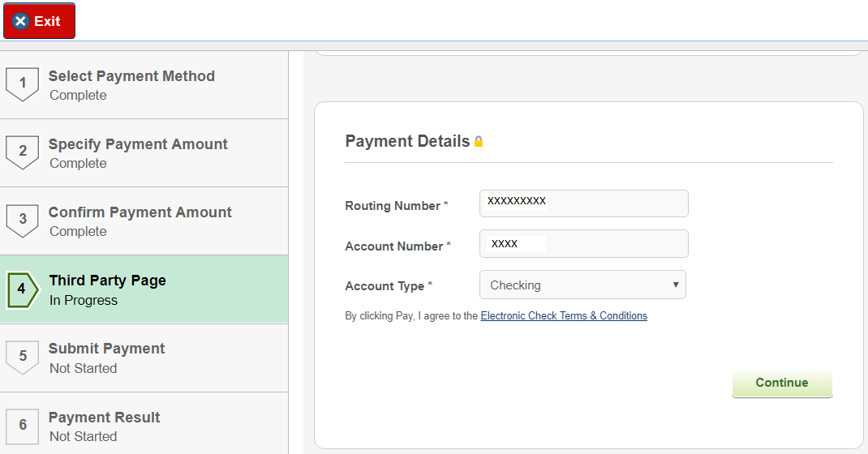Click the X icon in Exit button
Viewport: 868px width, 454px height.
[21, 21]
